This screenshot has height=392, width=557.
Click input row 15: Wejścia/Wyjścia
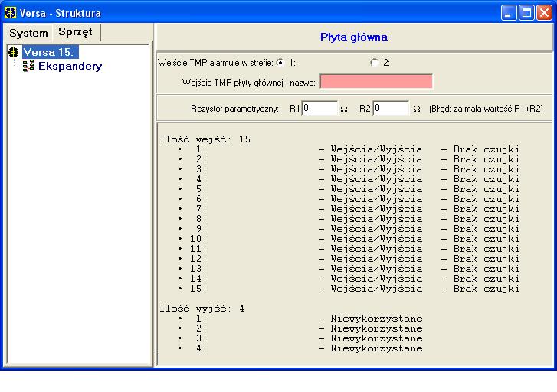click(x=376, y=289)
